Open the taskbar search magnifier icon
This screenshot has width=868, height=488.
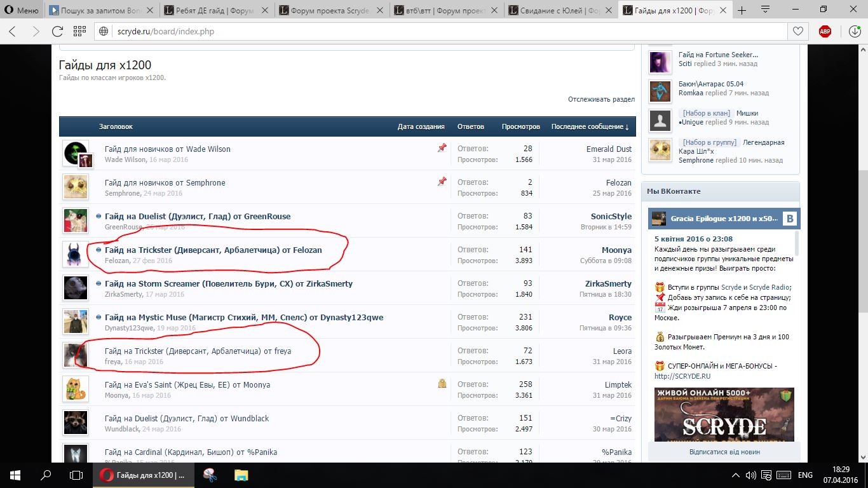[46, 475]
